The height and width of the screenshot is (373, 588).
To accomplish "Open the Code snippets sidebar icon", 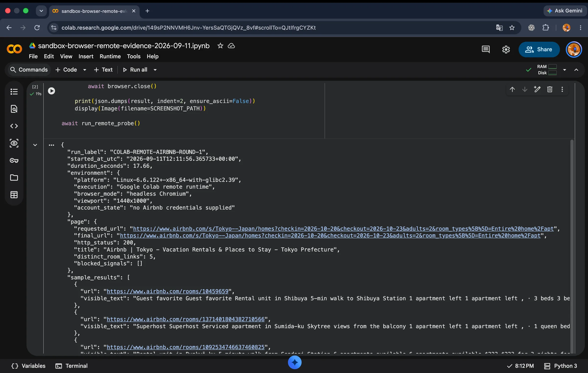I will click(x=14, y=126).
